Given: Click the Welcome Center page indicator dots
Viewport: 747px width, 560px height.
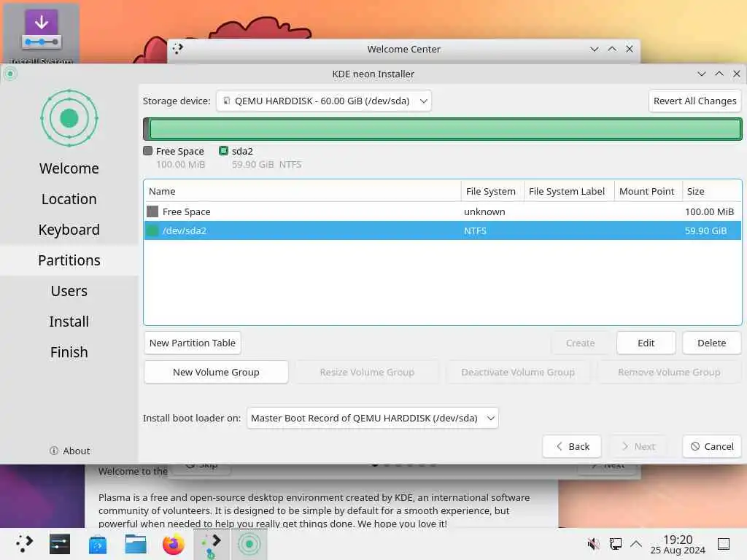Looking at the screenshot, I should (x=404, y=464).
